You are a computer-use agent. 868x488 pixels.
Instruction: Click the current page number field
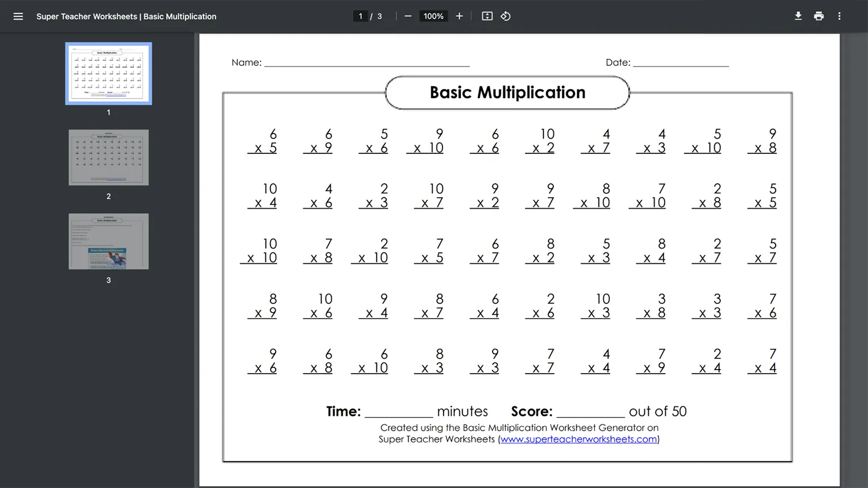tap(360, 16)
